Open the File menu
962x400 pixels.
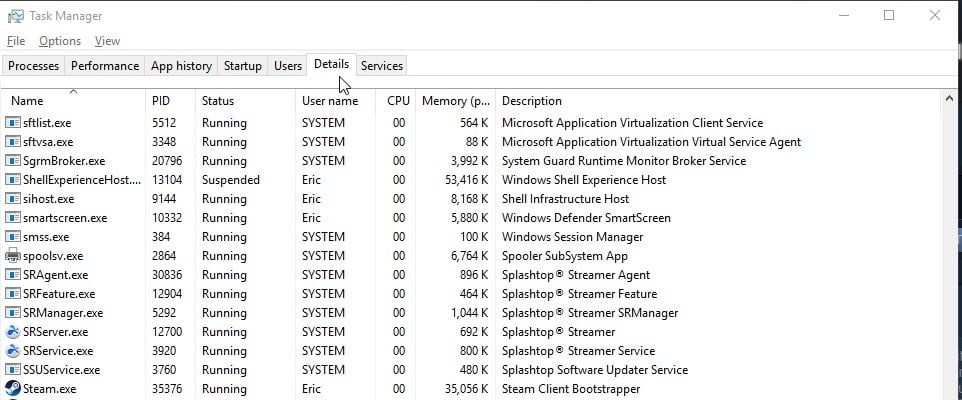[16, 41]
